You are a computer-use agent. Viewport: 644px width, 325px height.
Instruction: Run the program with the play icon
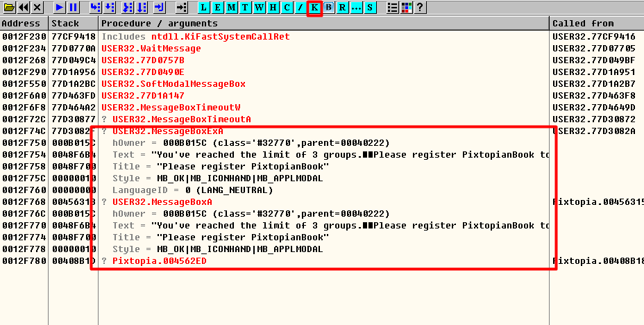click(x=60, y=8)
